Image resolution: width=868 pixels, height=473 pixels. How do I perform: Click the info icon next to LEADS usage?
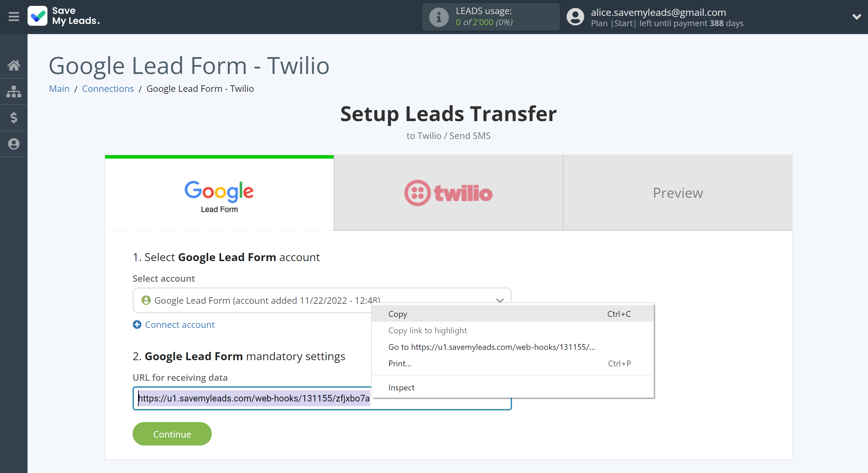pos(437,17)
